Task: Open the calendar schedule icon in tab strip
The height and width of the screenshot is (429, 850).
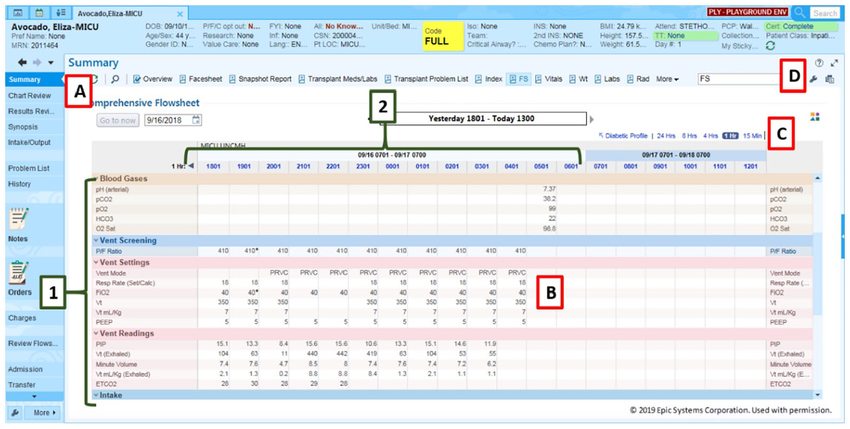Action: pos(38,12)
